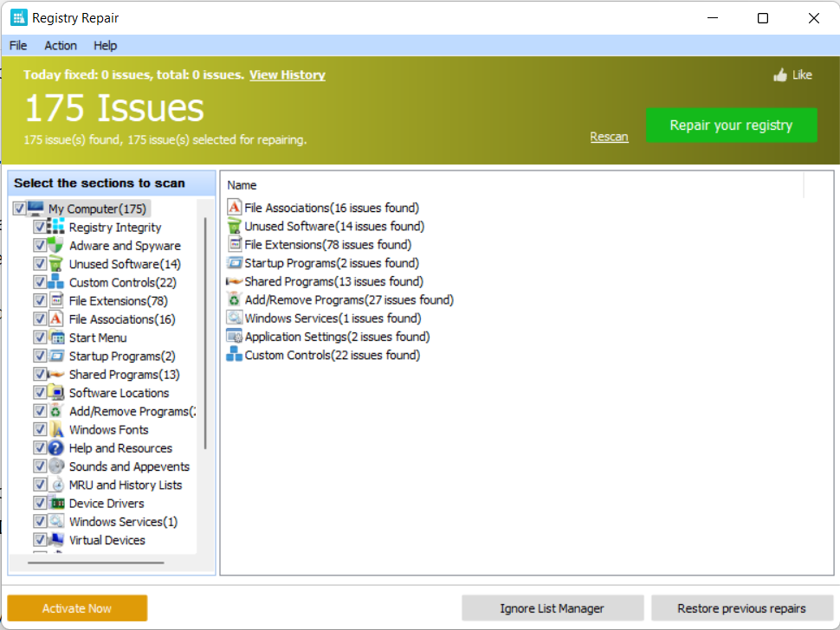This screenshot has height=630, width=840.
Task: Click the File Associations letter A icon in tree
Action: (55, 319)
